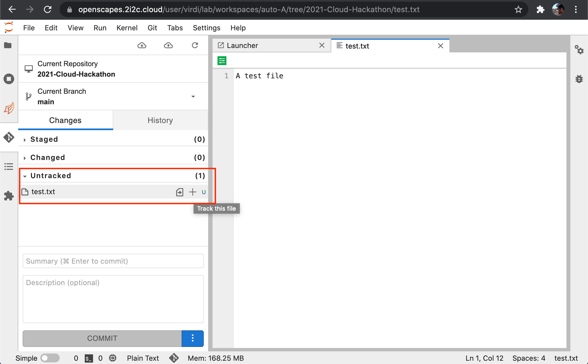
Task: Open the extension manager puzzle icon
Action: point(9,196)
